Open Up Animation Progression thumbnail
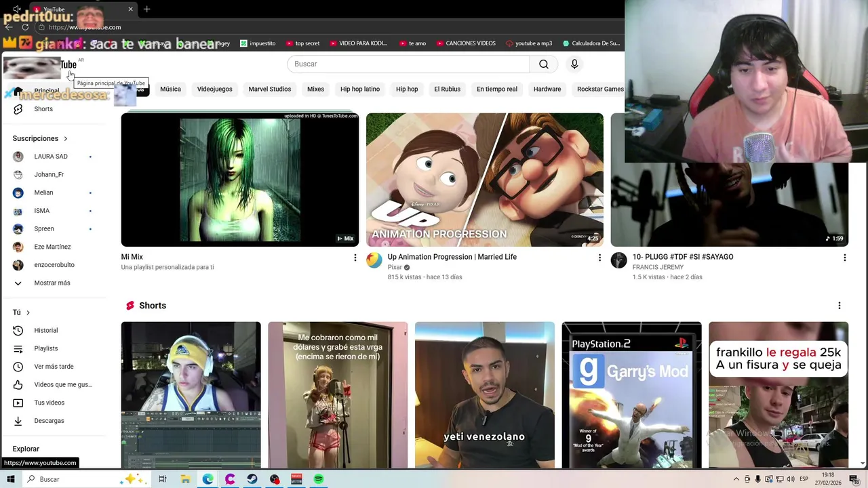868x488 pixels. [484, 180]
